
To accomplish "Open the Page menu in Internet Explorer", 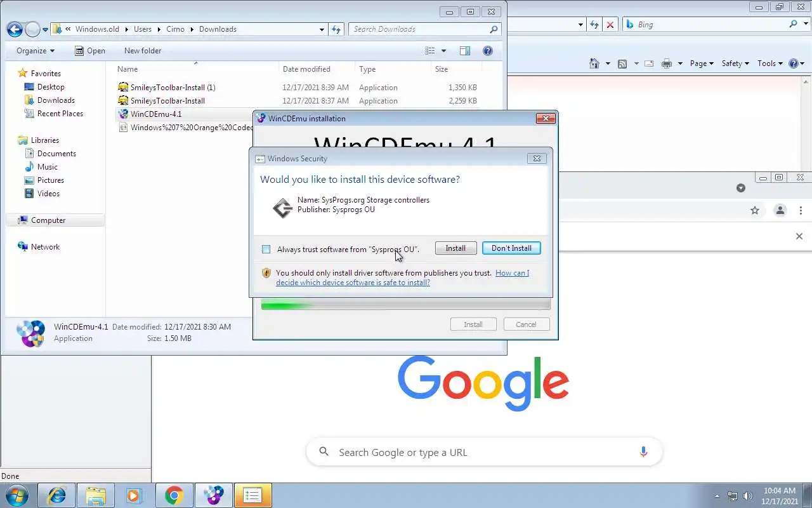I will point(702,63).
